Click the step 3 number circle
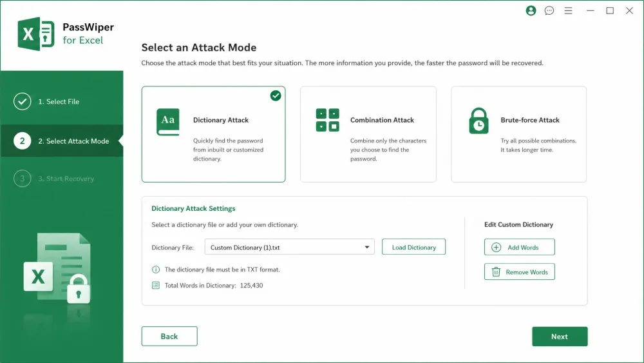 pos(22,179)
